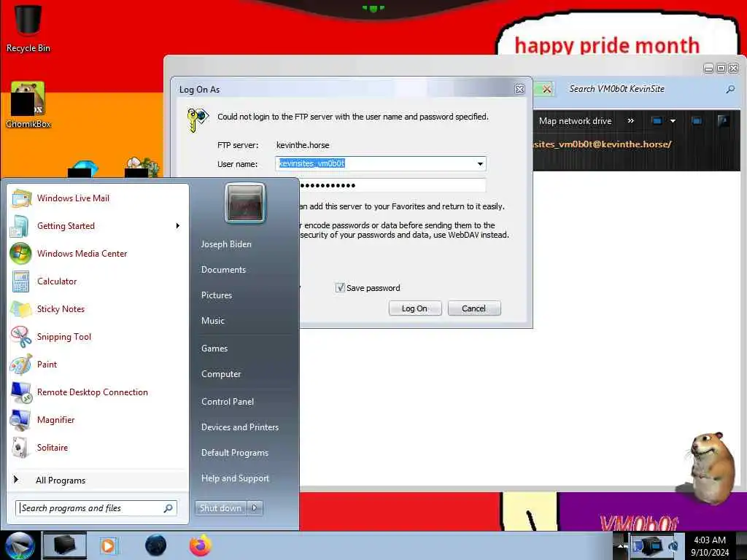747x560 pixels.
Task: Open Control Panel
Action: click(x=228, y=402)
